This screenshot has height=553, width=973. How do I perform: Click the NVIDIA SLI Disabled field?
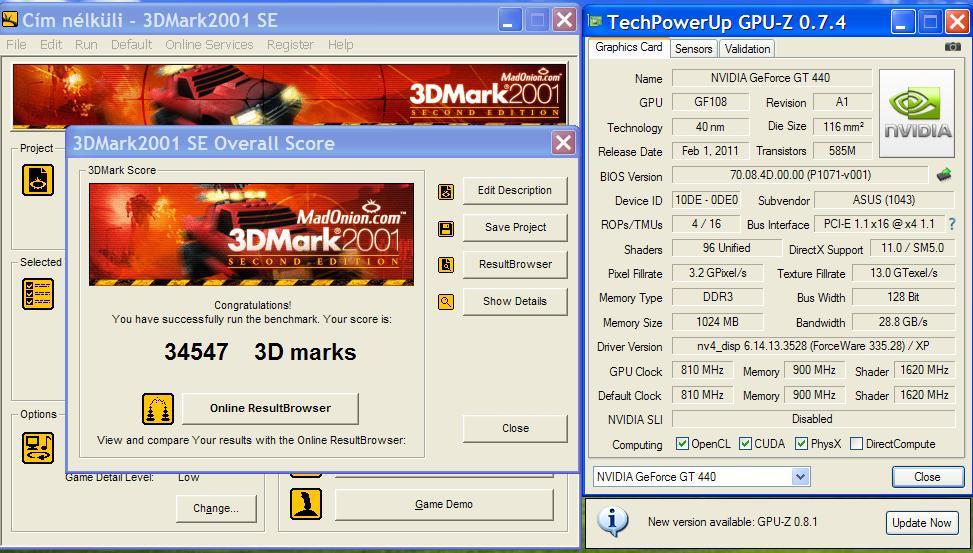coord(813,419)
